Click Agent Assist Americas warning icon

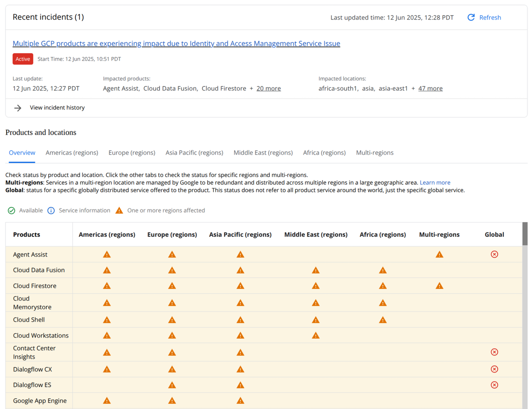[x=107, y=254]
